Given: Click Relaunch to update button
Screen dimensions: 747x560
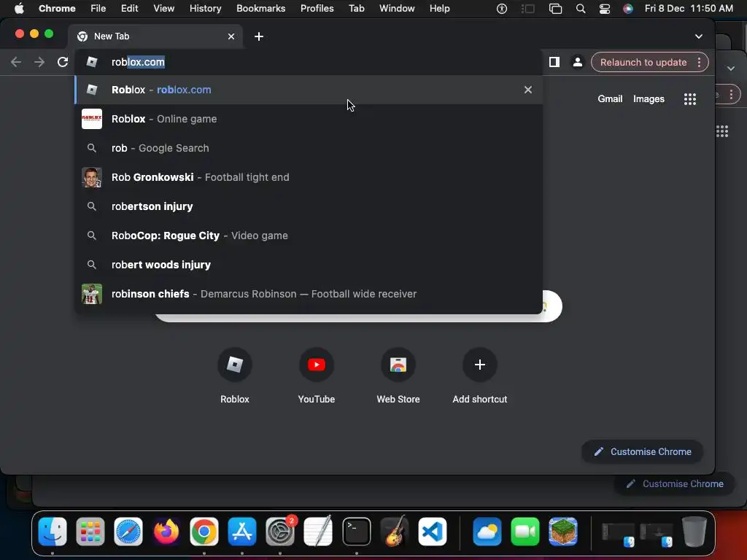Looking at the screenshot, I should [x=643, y=62].
